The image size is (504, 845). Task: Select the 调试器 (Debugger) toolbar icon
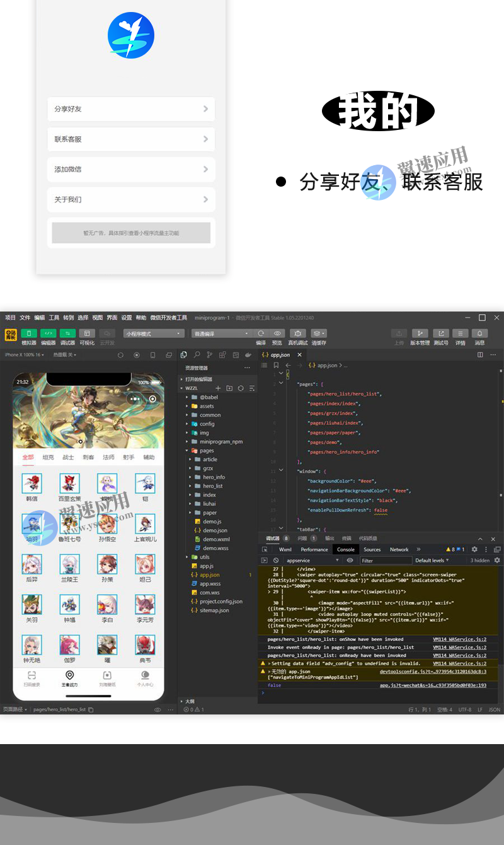tap(67, 334)
